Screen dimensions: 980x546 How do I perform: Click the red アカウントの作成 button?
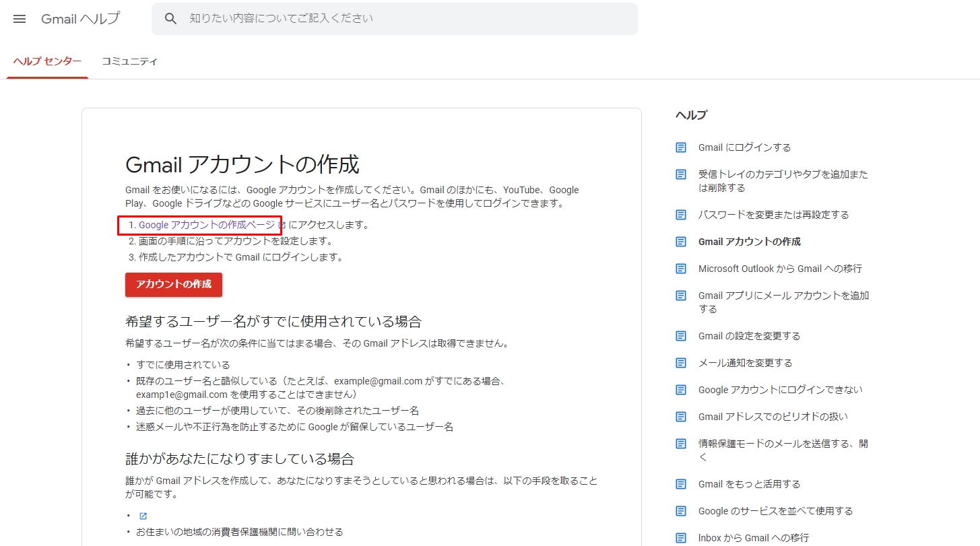pyautogui.click(x=174, y=284)
